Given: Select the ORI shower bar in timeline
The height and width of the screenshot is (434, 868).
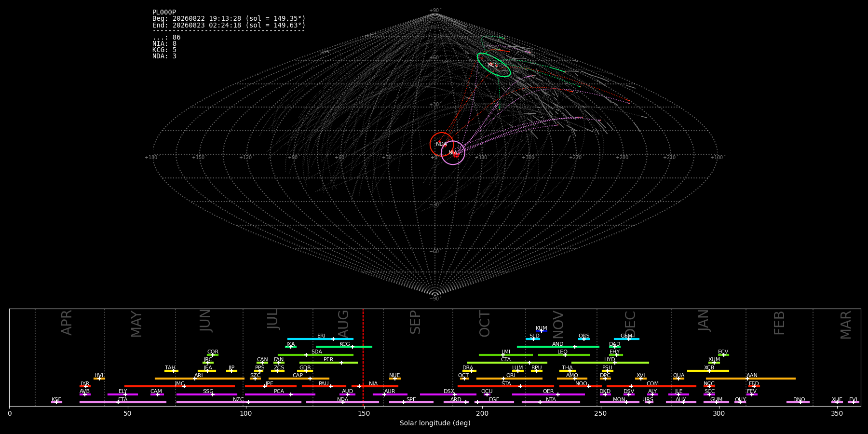Looking at the screenshot, I should pos(509,379).
